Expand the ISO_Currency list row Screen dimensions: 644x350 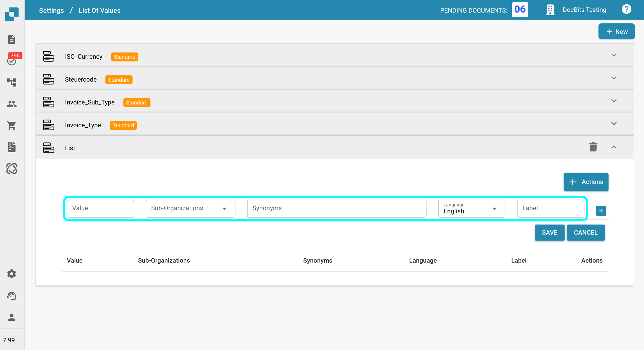pos(614,55)
